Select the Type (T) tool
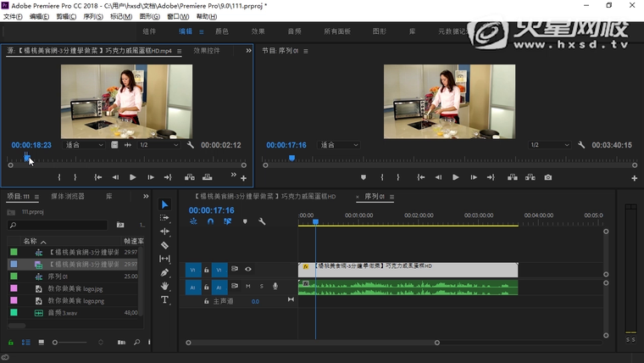The image size is (644, 363). 164,299
